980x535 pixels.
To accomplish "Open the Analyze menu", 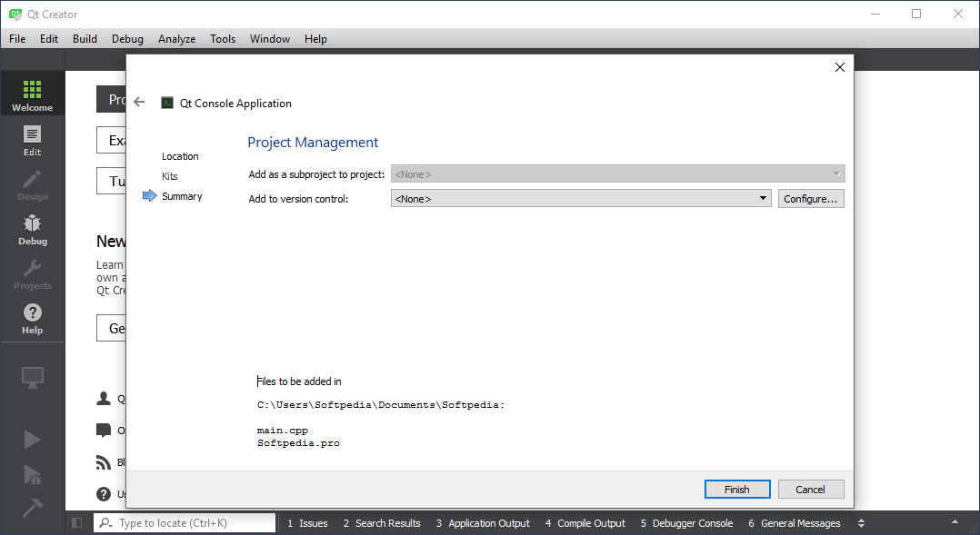I will click(176, 39).
